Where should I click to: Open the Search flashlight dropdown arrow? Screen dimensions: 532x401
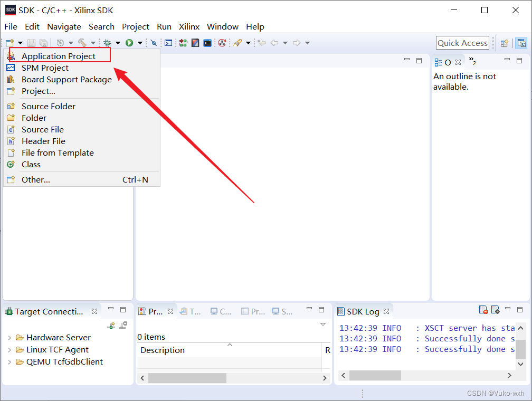click(x=249, y=43)
